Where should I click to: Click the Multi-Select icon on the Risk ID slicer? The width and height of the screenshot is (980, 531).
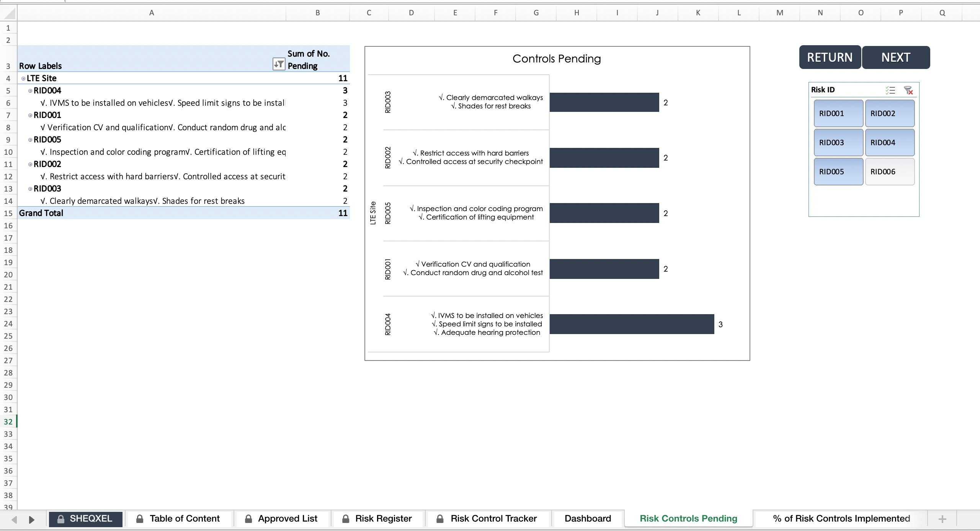point(891,90)
